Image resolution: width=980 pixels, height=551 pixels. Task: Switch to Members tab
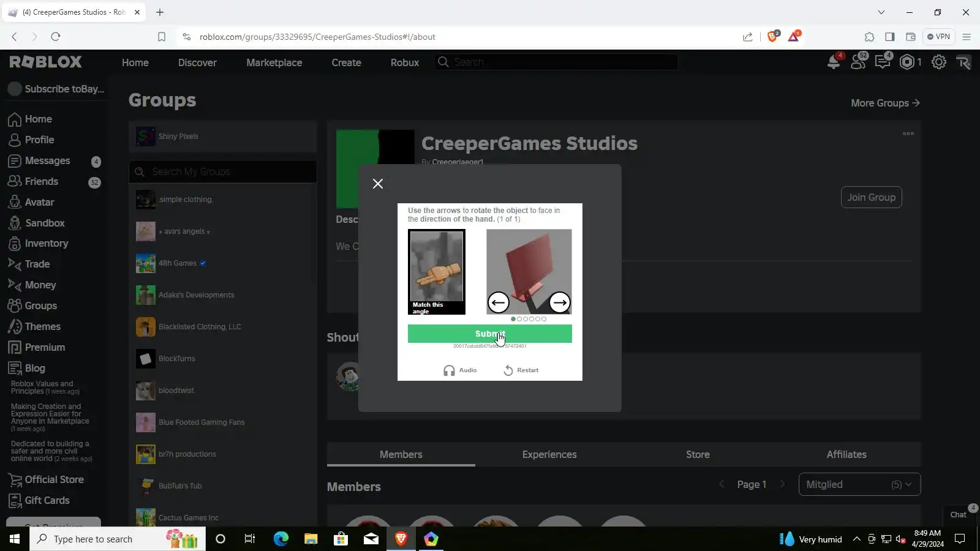[401, 454]
